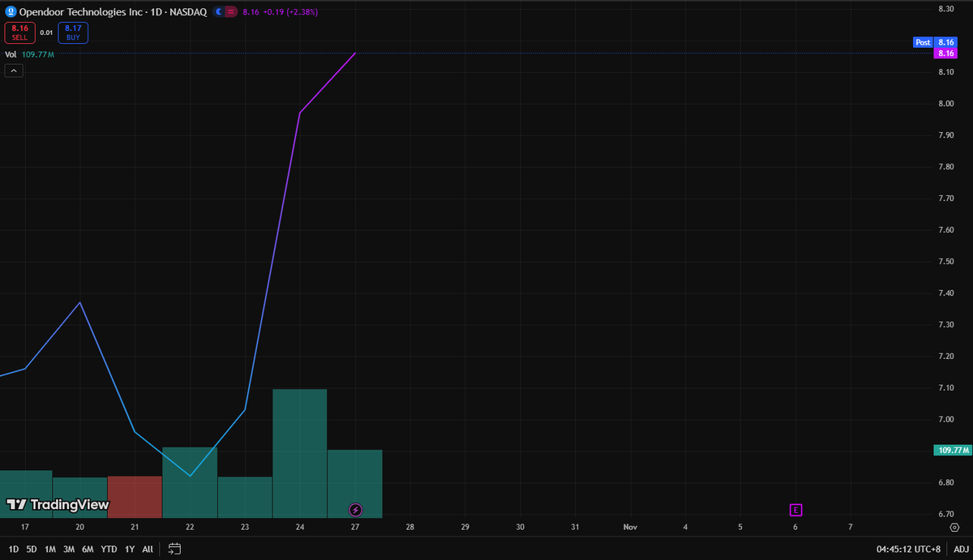Open the UTC+8 timezone selector
973x560 pixels.
coord(907,549)
